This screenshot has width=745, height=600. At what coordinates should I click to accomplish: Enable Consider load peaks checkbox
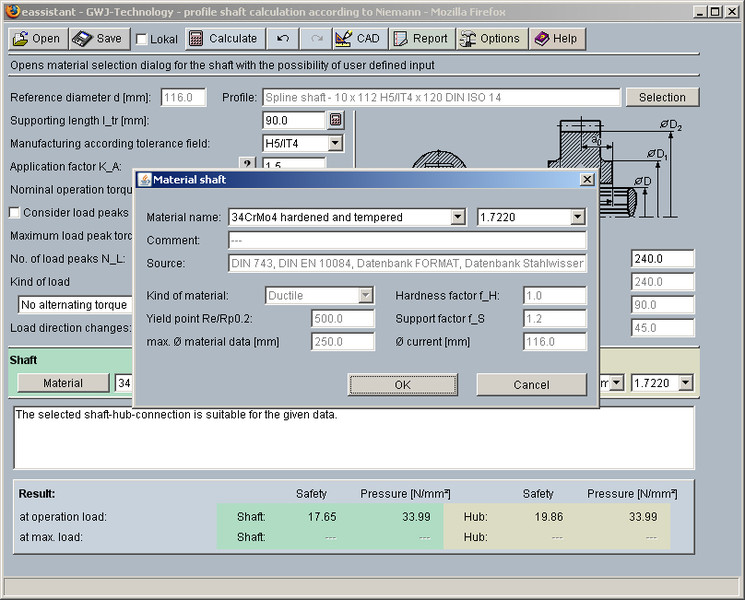coord(15,213)
